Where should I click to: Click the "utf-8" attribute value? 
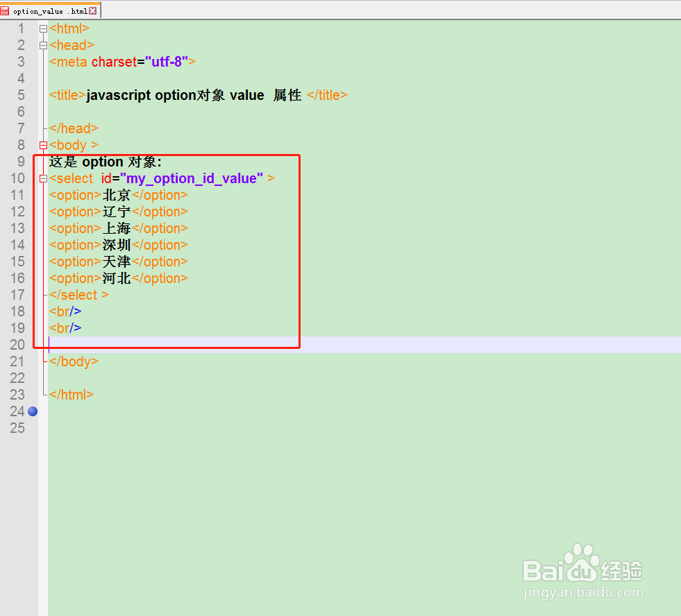[x=167, y=62]
